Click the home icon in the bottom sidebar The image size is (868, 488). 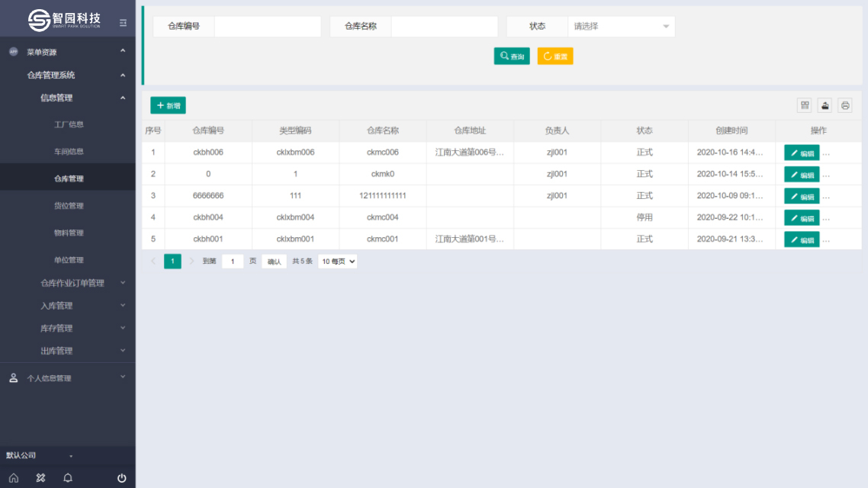click(14, 478)
